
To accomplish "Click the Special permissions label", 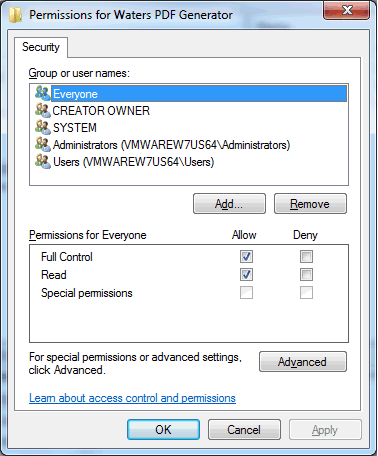I will tap(87, 293).
